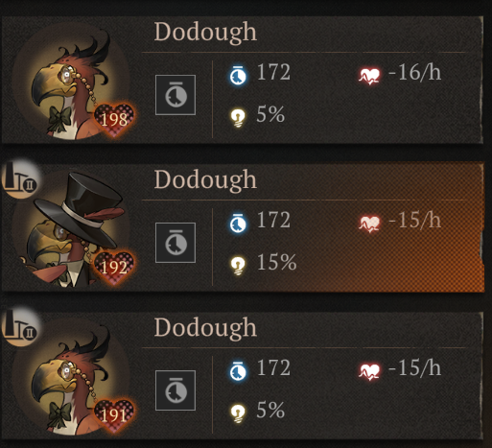The width and height of the screenshot is (492, 448).
Task: Select the first Dodough portrait with monocle
Action: coord(71,82)
